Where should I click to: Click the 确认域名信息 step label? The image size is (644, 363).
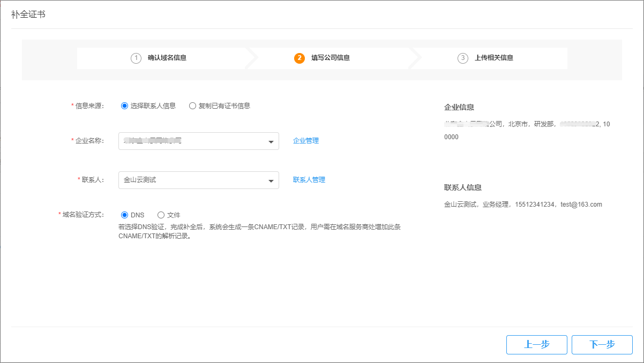[x=167, y=58]
